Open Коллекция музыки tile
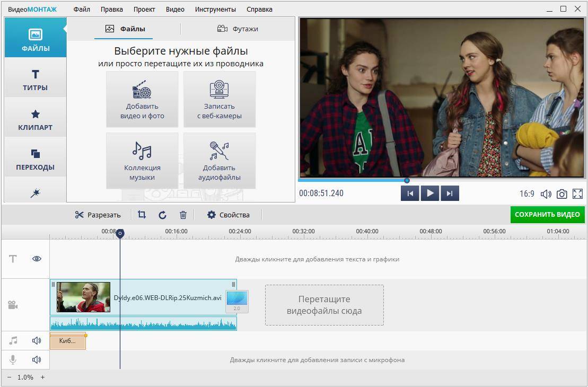This screenshot has height=387, width=588. pos(142,161)
